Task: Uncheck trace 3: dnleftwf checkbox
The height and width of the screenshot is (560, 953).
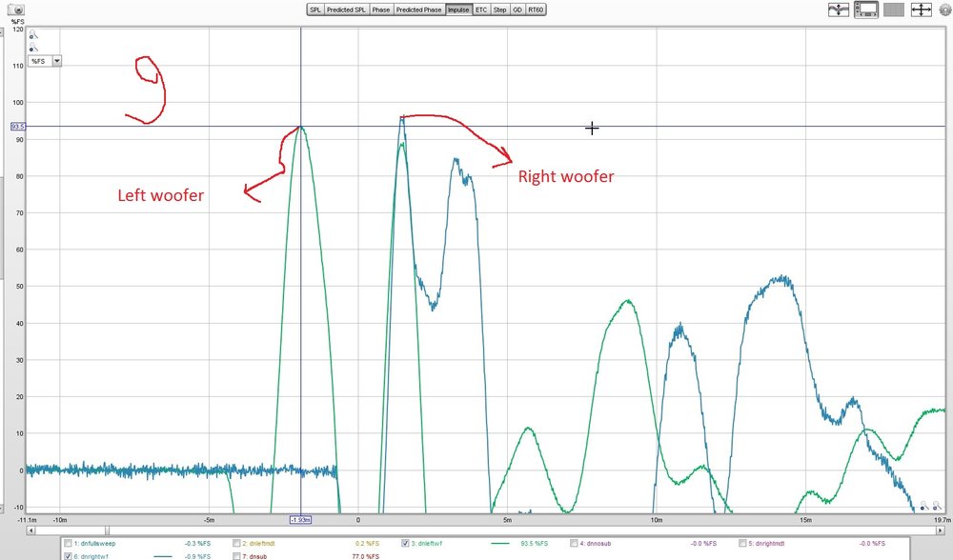Action: [405, 543]
